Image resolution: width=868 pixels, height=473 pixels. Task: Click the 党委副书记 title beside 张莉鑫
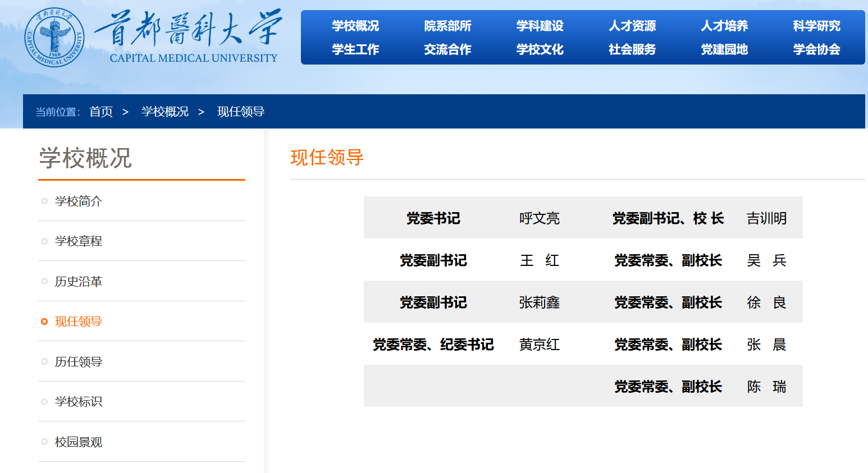click(433, 302)
